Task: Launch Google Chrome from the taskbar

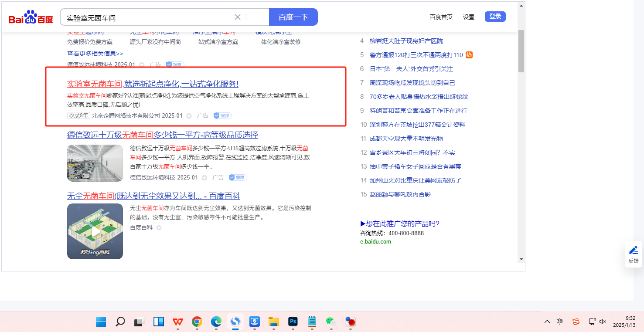Action: click(197, 322)
